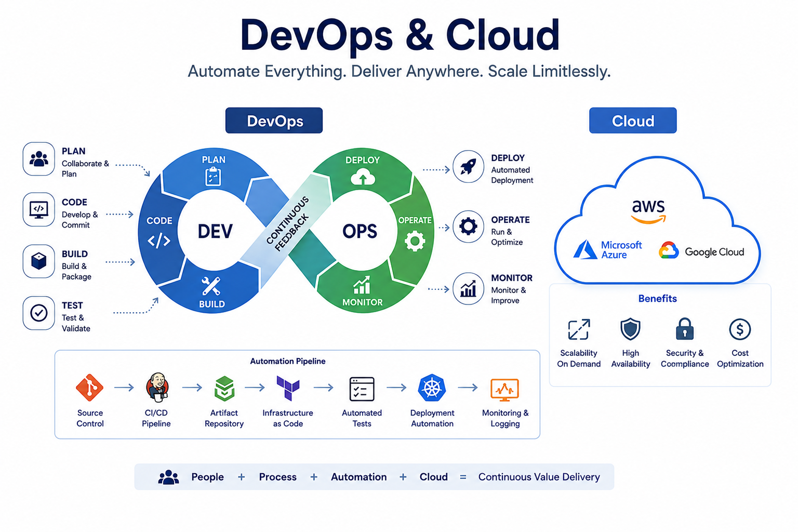This screenshot has width=798, height=532.
Task: Click the Cost Optimization dollar icon
Action: click(740, 329)
